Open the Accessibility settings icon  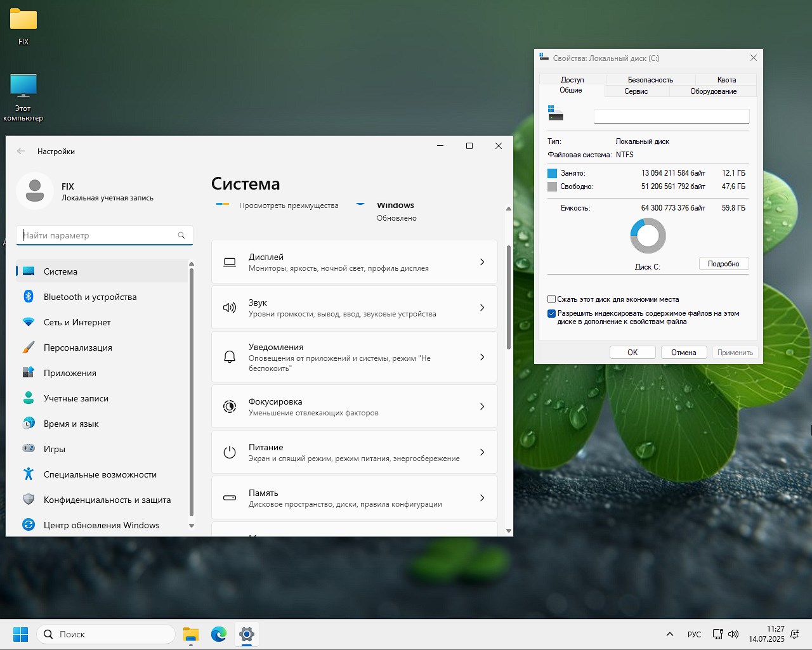coord(29,474)
